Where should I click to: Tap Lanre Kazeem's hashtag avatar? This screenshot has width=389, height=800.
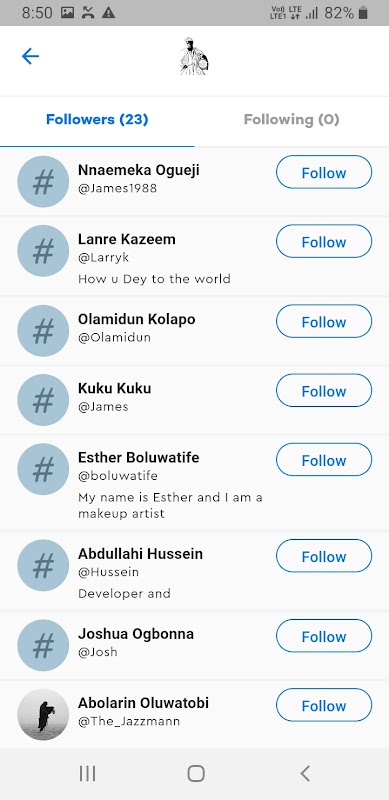43,251
